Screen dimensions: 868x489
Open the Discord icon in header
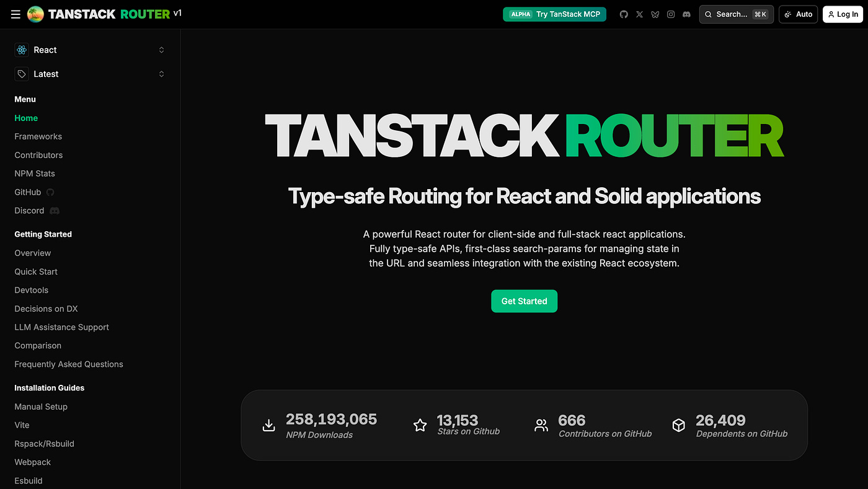686,14
